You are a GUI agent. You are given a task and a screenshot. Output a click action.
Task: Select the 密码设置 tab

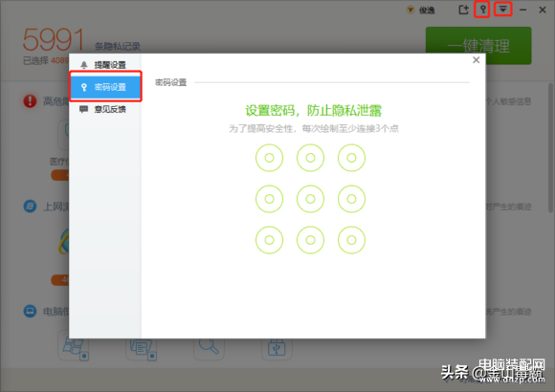tap(105, 87)
